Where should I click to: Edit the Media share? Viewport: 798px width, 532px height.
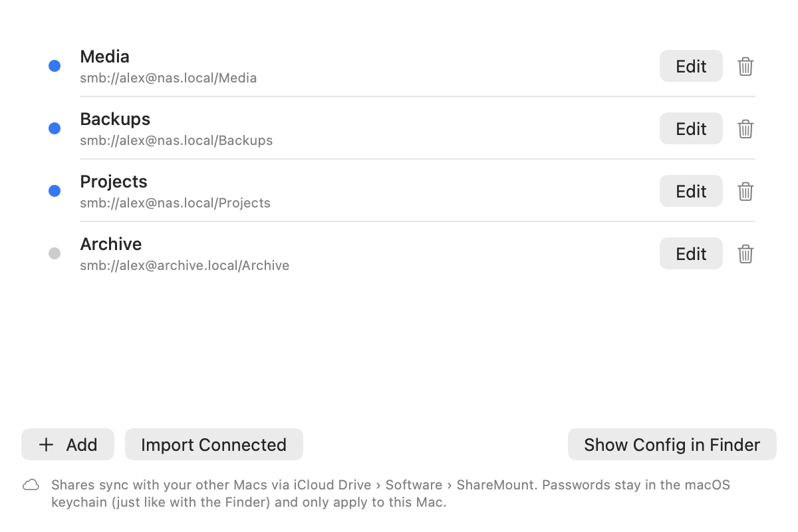point(691,66)
